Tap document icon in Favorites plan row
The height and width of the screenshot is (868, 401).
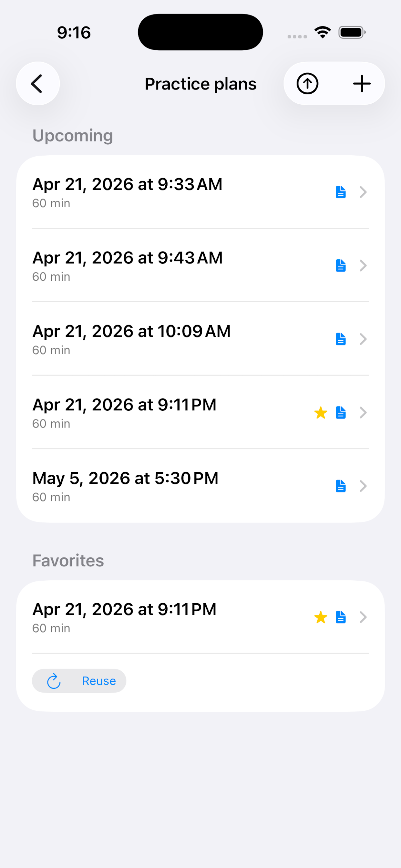pos(341,617)
